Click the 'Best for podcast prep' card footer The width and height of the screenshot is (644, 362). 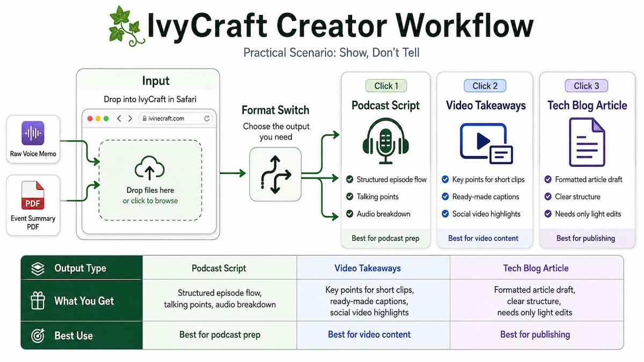pos(385,238)
